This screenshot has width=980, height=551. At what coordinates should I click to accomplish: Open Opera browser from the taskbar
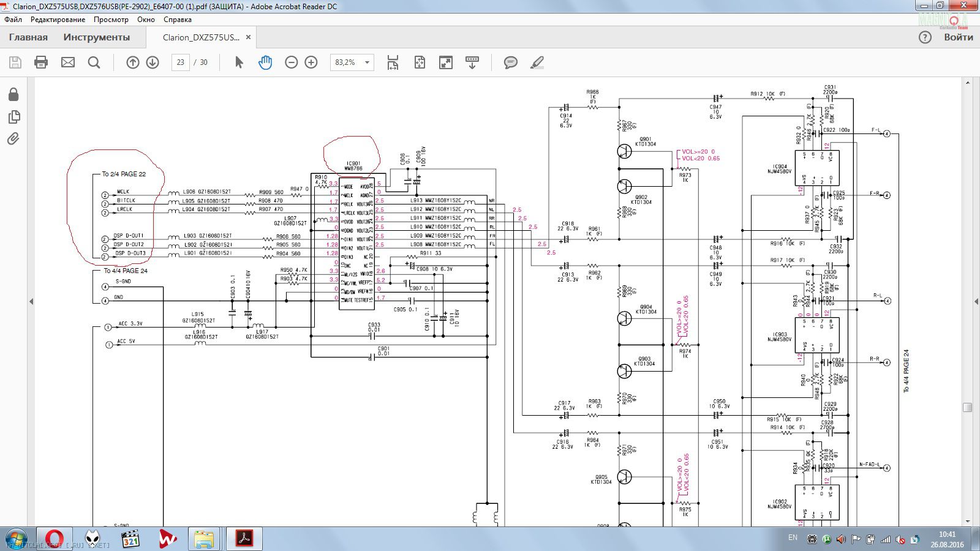pos(54,539)
